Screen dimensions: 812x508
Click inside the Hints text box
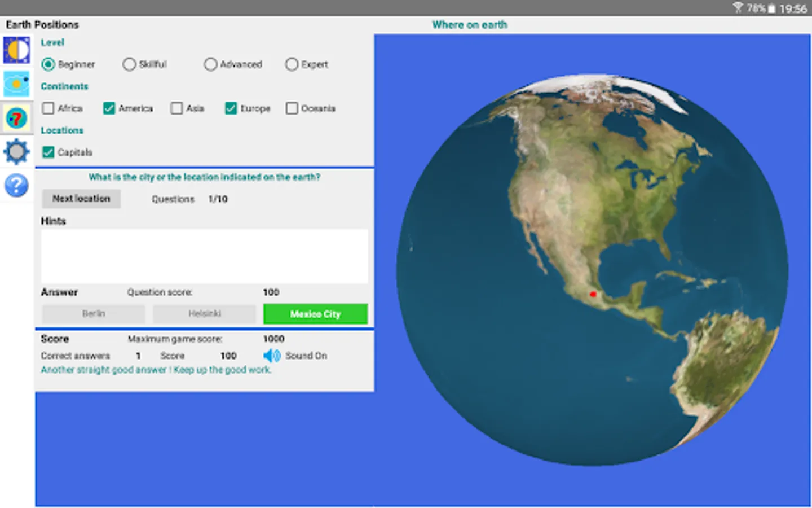tap(205, 256)
